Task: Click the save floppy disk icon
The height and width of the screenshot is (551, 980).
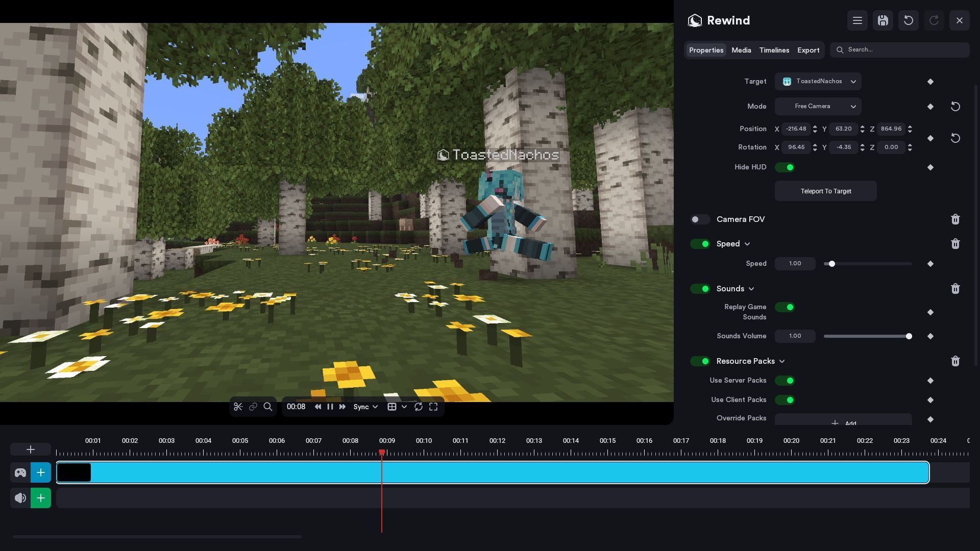Action: click(883, 20)
